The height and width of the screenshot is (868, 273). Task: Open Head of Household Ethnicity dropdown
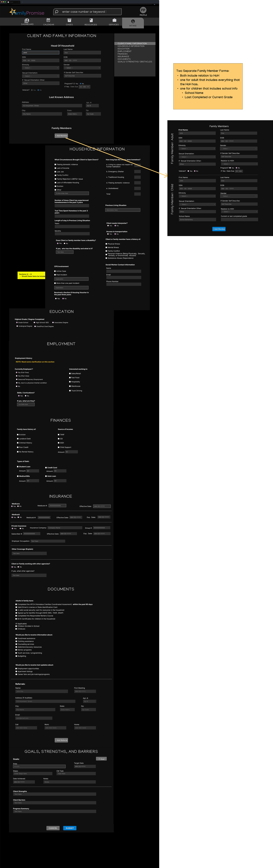click(41, 68)
